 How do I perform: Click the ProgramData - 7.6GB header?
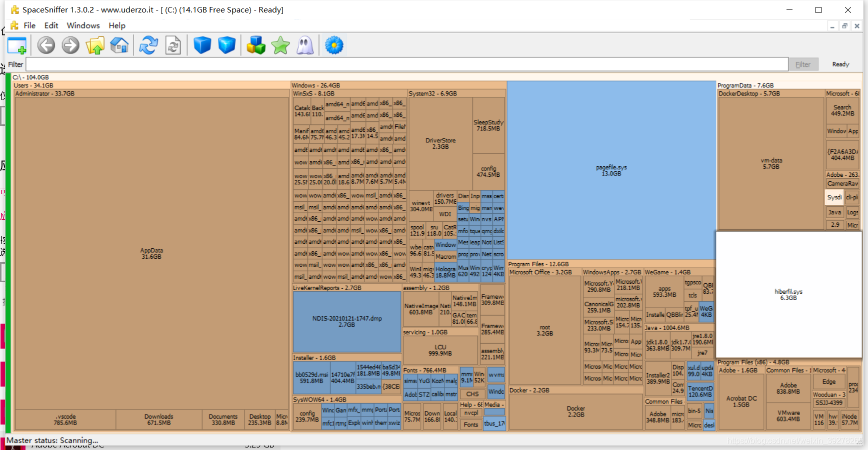pyautogui.click(x=745, y=85)
